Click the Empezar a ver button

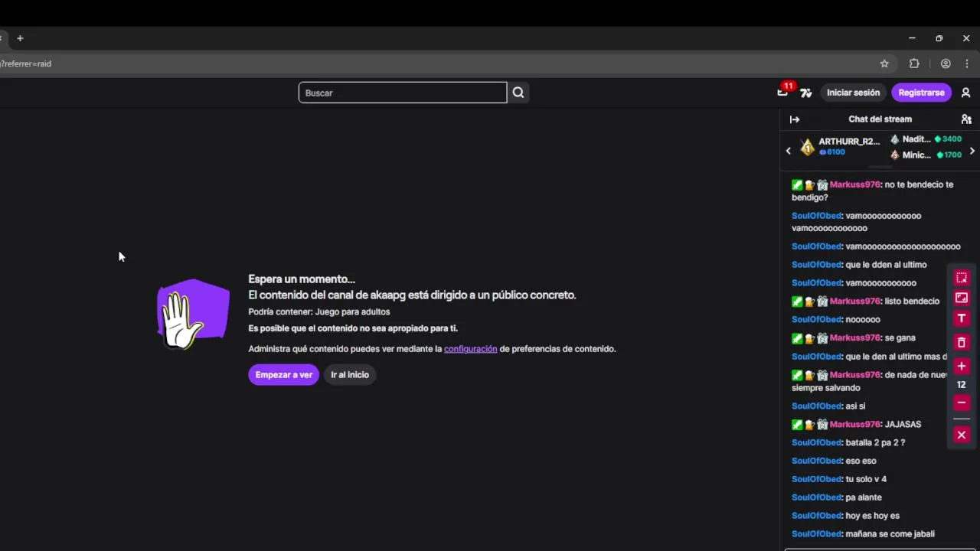(283, 375)
